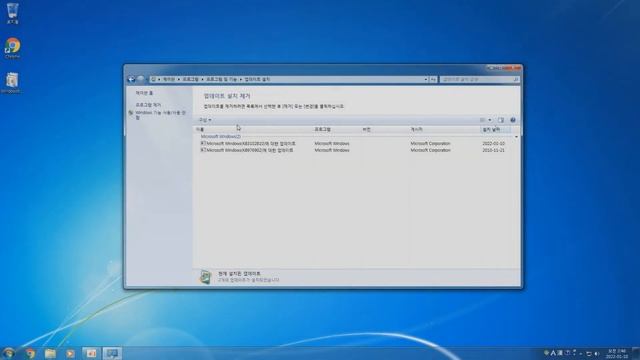
Task: Collapse the Microsoft Windows(2) group arrow
Action: pos(516,137)
